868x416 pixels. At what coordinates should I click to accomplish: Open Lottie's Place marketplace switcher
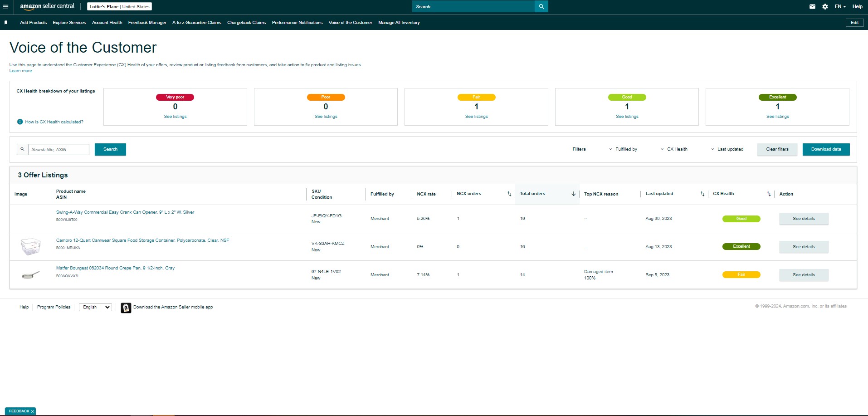click(119, 6)
